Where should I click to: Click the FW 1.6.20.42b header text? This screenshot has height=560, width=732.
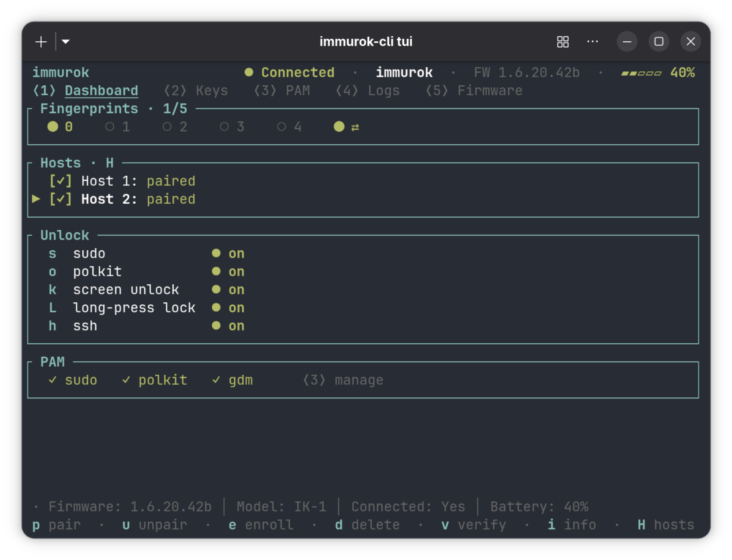click(x=527, y=72)
